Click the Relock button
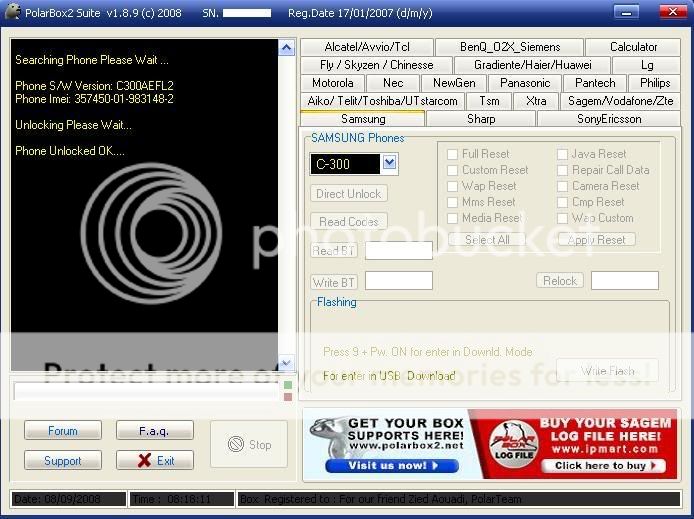This screenshot has width=694, height=519. 560,281
